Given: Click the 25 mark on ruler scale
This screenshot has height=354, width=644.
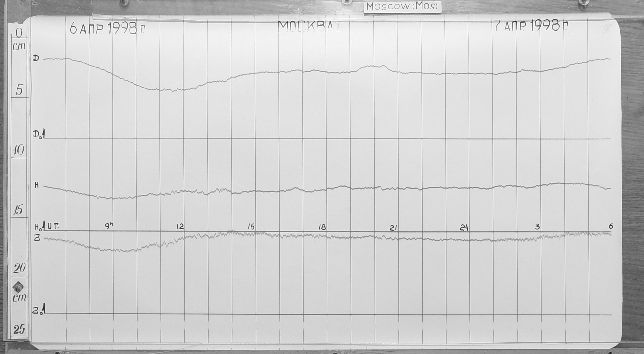Looking at the screenshot, I should click(20, 329).
